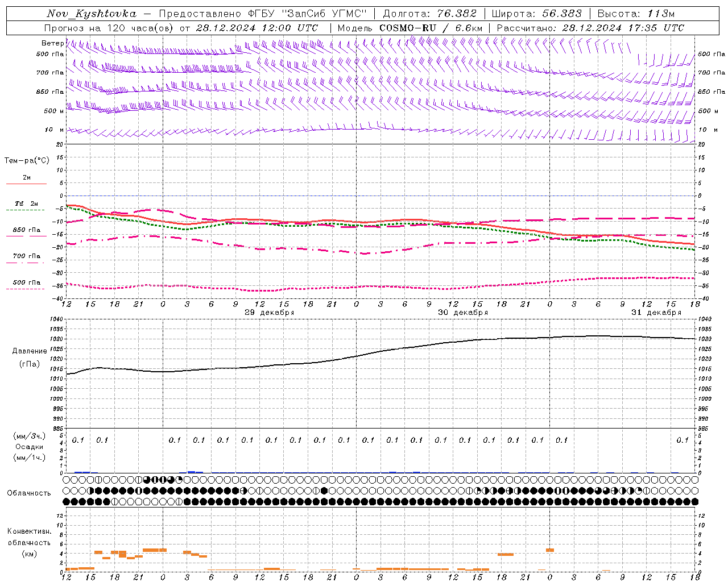Click the (км) unit label
Viewport: 728px width, 582px height.
point(29,554)
